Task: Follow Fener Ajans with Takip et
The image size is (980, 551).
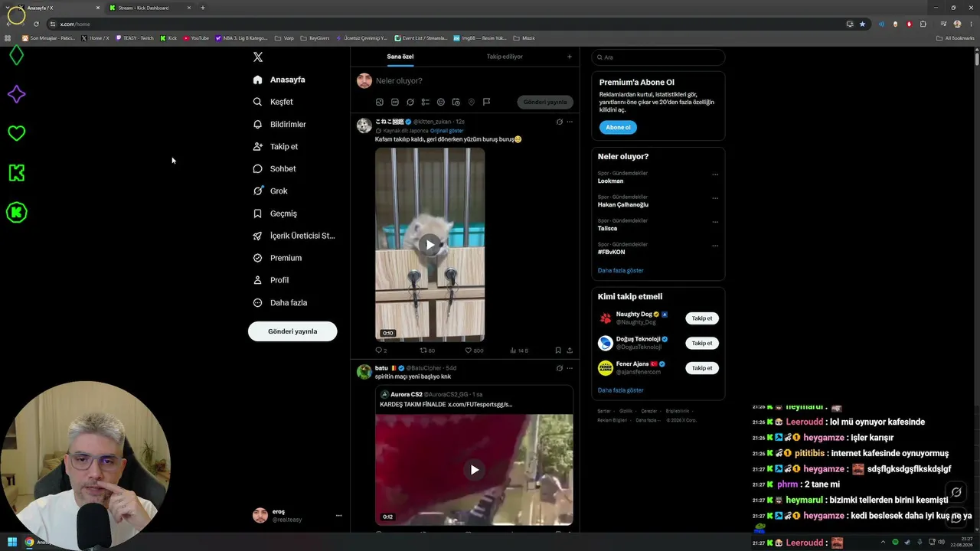Action: 702,368
